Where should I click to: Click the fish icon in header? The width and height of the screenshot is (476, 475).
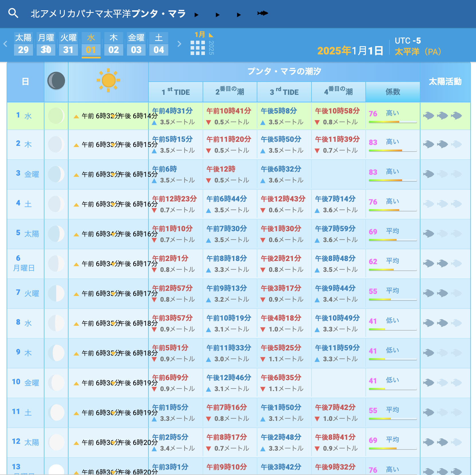262,13
